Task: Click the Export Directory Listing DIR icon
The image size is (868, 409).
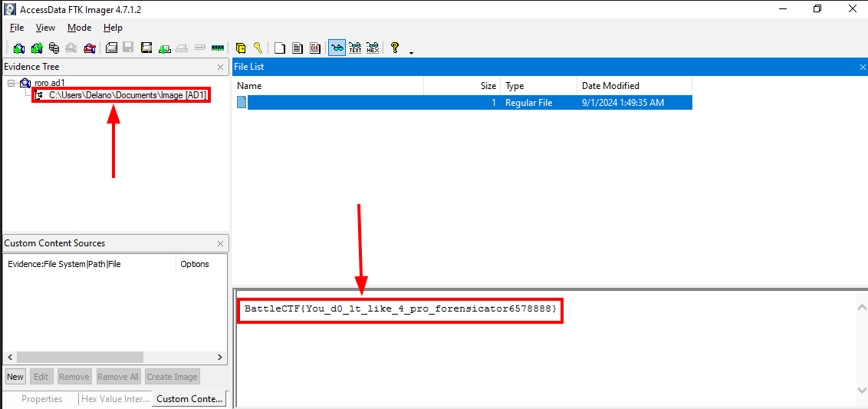Action: [315, 48]
